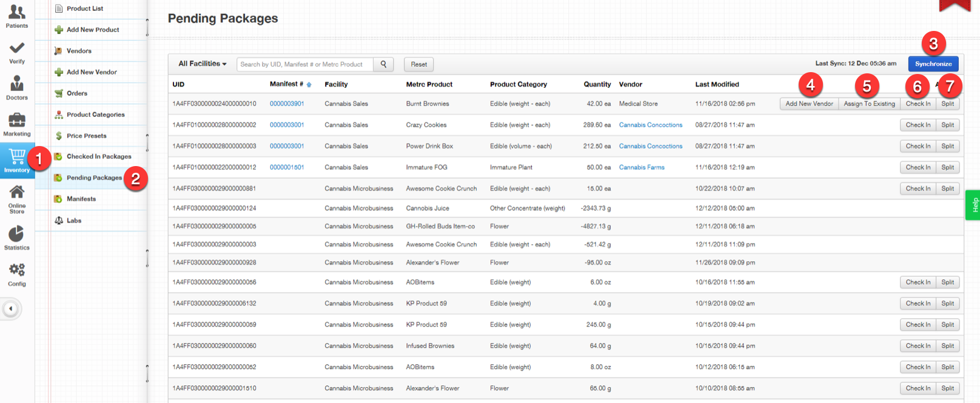The image size is (980, 403).
Task: Click Split for Crazy Cookies row
Action: tap(947, 125)
